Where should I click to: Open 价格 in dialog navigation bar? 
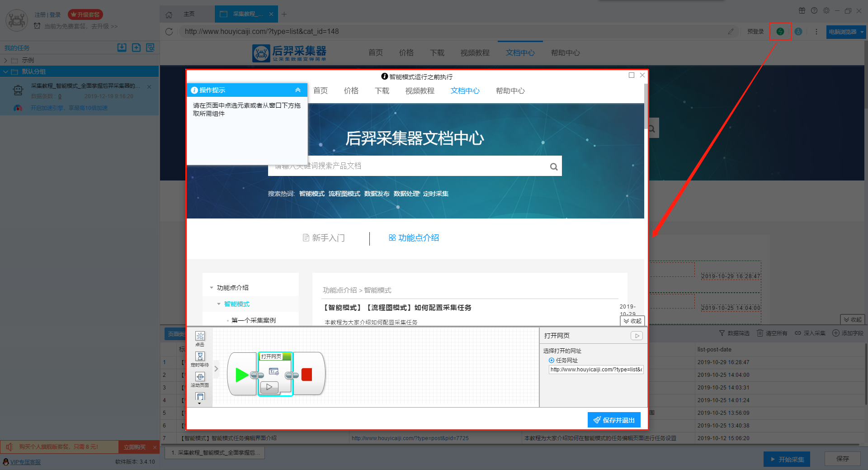pyautogui.click(x=351, y=91)
